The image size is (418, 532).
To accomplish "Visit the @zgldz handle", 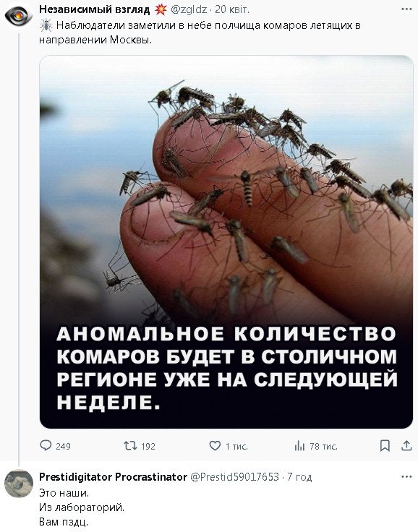I will (x=189, y=9).
